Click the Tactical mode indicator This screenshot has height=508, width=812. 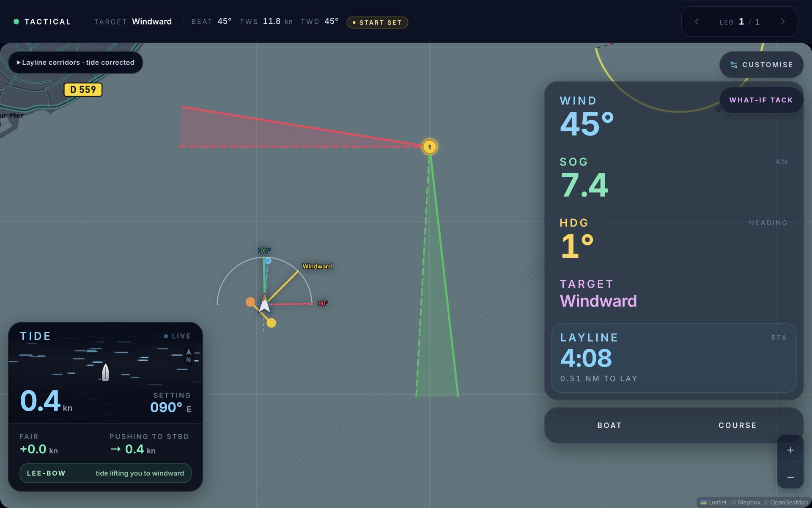click(42, 22)
